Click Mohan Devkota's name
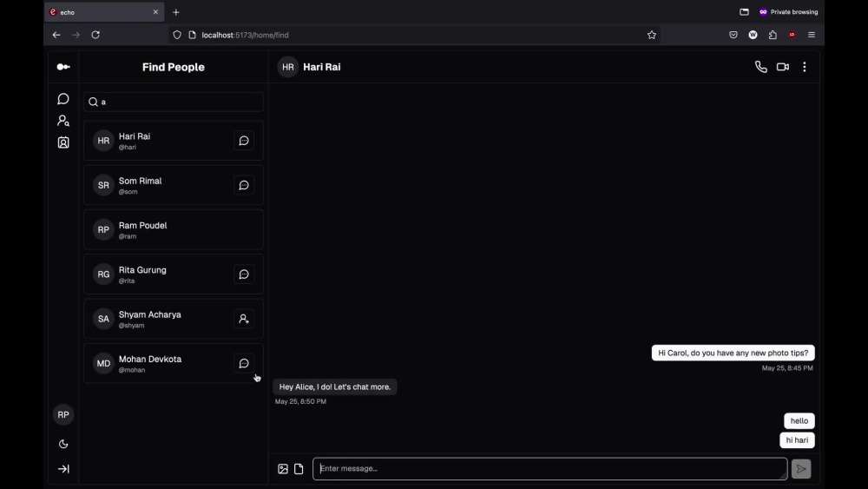Image resolution: width=868 pixels, height=489 pixels. (x=150, y=359)
